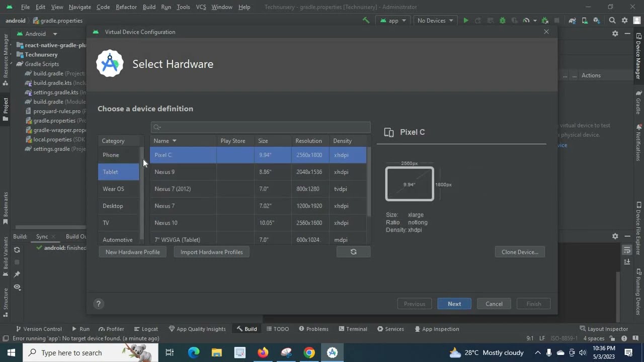This screenshot has height=362, width=644.
Task: Select the TV category
Action: tap(119, 223)
